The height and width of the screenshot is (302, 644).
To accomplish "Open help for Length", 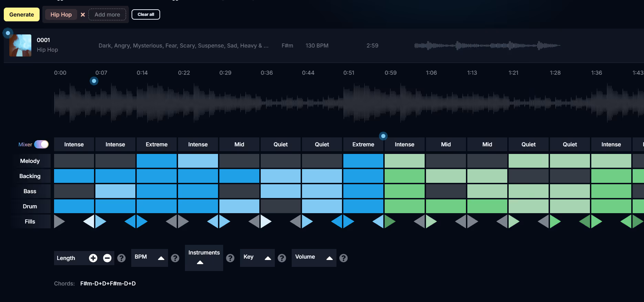I will pyautogui.click(x=121, y=258).
